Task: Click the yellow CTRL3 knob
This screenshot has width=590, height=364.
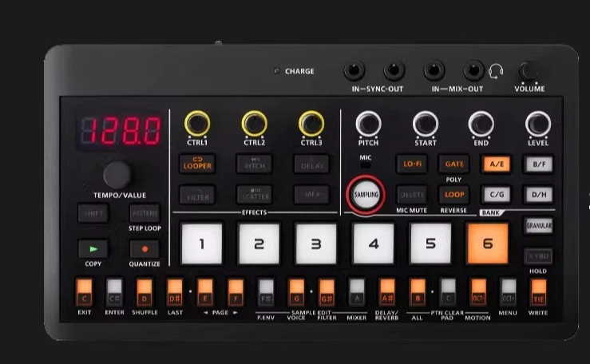Action: pos(311,124)
